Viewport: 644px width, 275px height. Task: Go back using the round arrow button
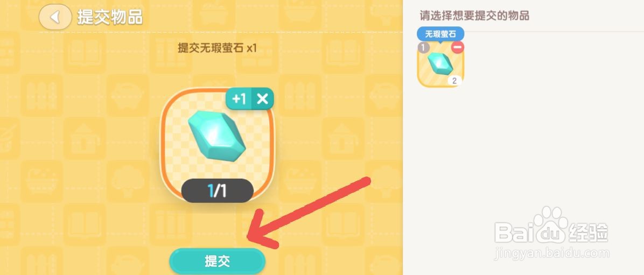point(55,17)
